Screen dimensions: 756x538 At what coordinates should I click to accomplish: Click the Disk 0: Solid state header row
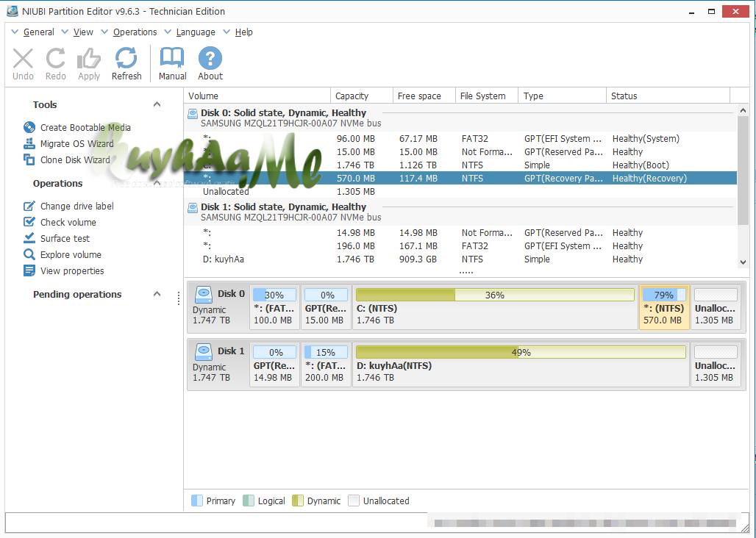pyautogui.click(x=460, y=118)
